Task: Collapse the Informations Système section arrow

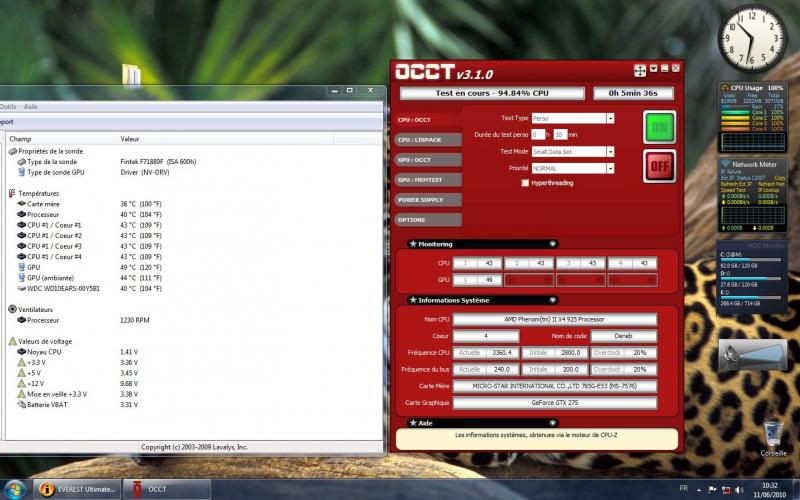Action: coord(553,300)
